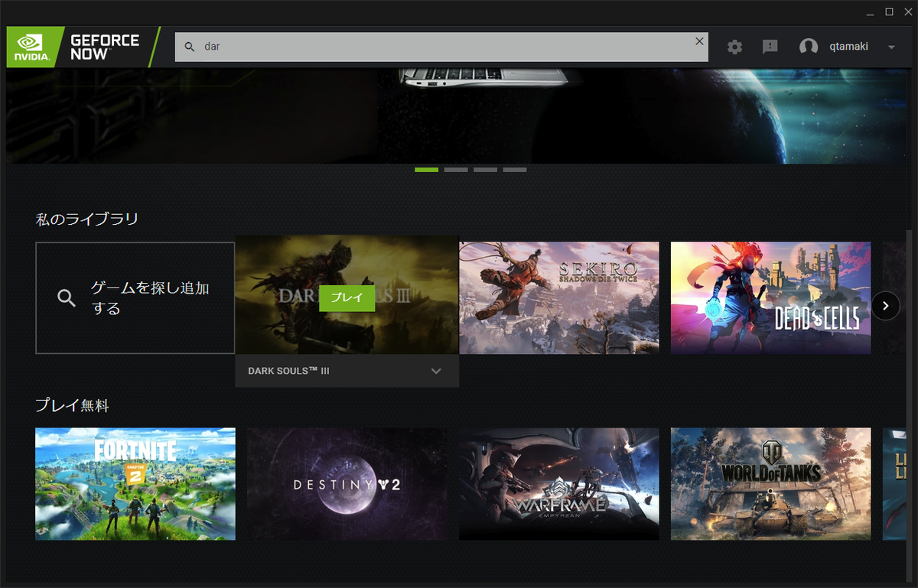Image resolution: width=918 pixels, height=588 pixels.
Task: Maximize the GeForce NOW window
Action: coord(889,11)
